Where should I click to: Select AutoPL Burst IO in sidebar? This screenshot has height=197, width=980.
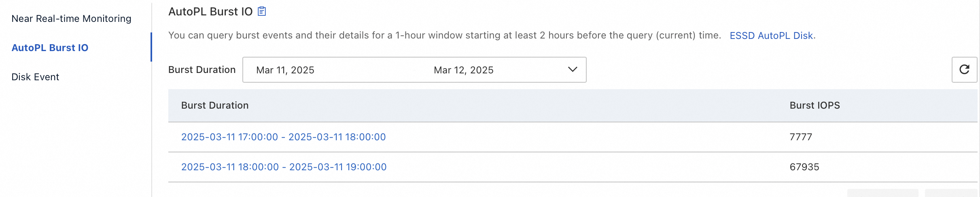[50, 48]
